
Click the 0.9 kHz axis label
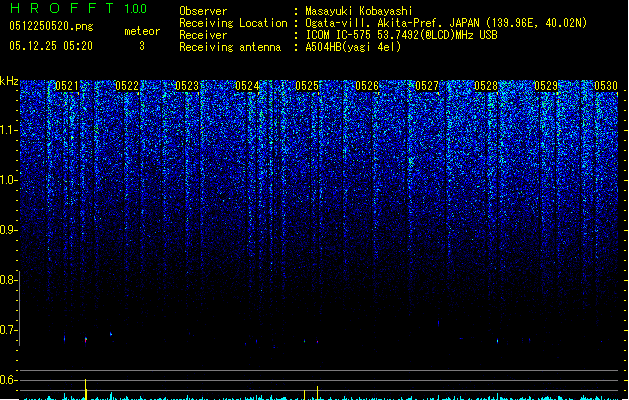click(8, 230)
